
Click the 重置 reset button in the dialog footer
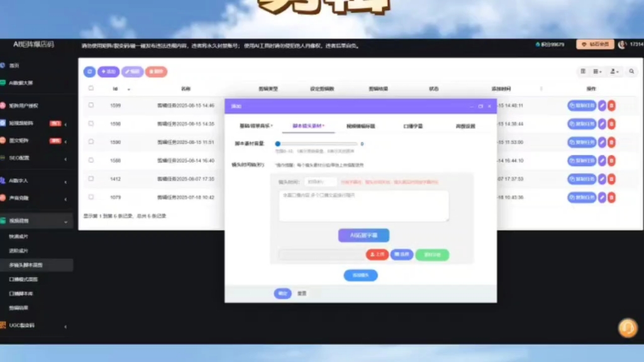[x=302, y=293]
